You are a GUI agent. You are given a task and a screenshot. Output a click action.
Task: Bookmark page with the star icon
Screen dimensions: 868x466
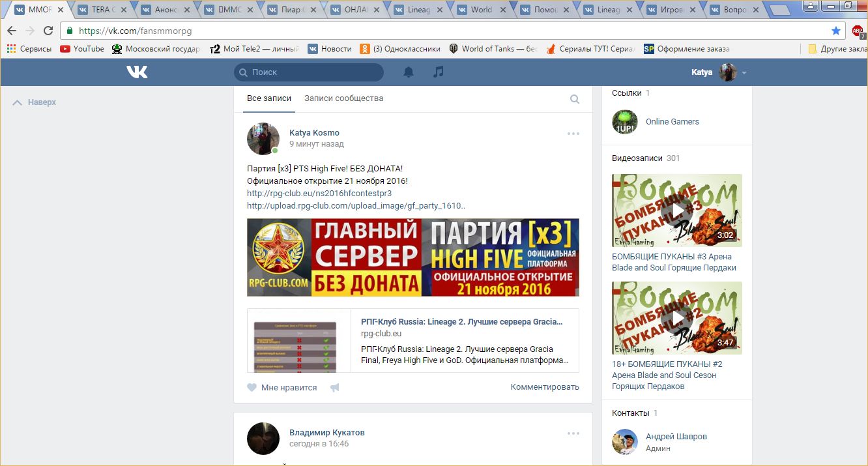point(836,31)
